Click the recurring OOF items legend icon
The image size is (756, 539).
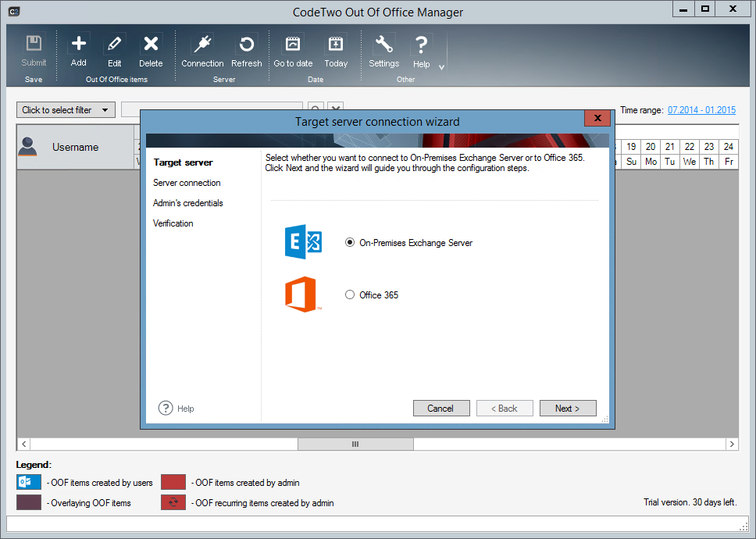pos(173,502)
